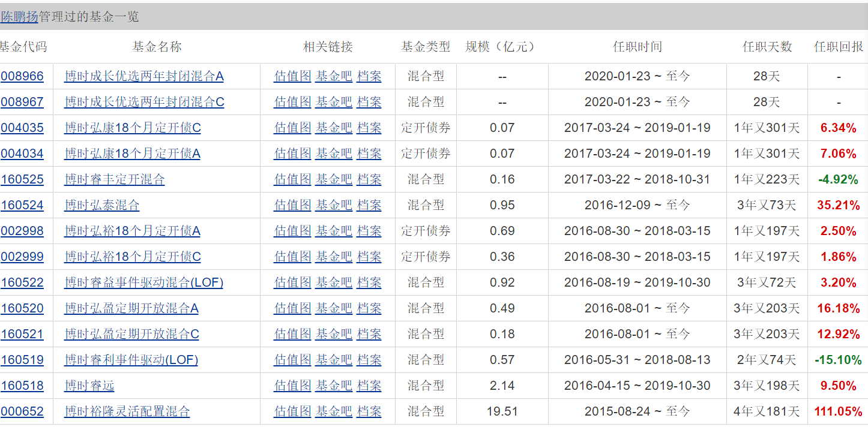Click 估值图 for fund 160520
The image size is (868, 427).
click(293, 308)
